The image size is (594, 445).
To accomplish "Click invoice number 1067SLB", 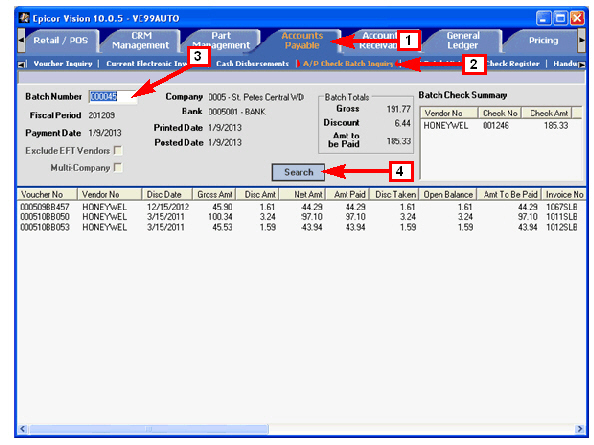I will pos(562,207).
